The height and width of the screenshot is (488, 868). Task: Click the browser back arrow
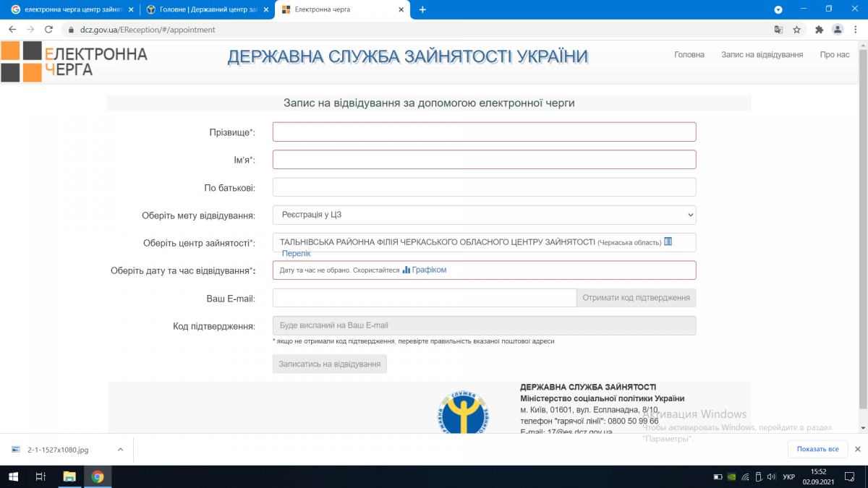click(12, 30)
